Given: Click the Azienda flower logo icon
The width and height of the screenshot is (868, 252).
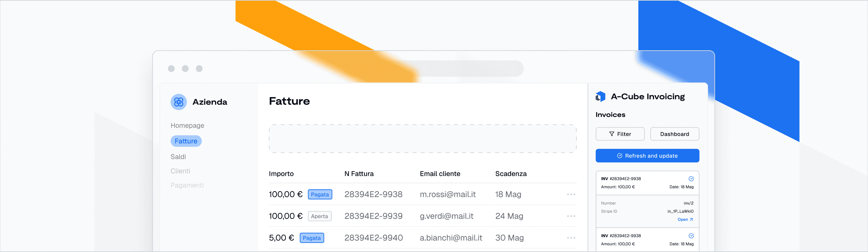Looking at the screenshot, I should pos(179,102).
